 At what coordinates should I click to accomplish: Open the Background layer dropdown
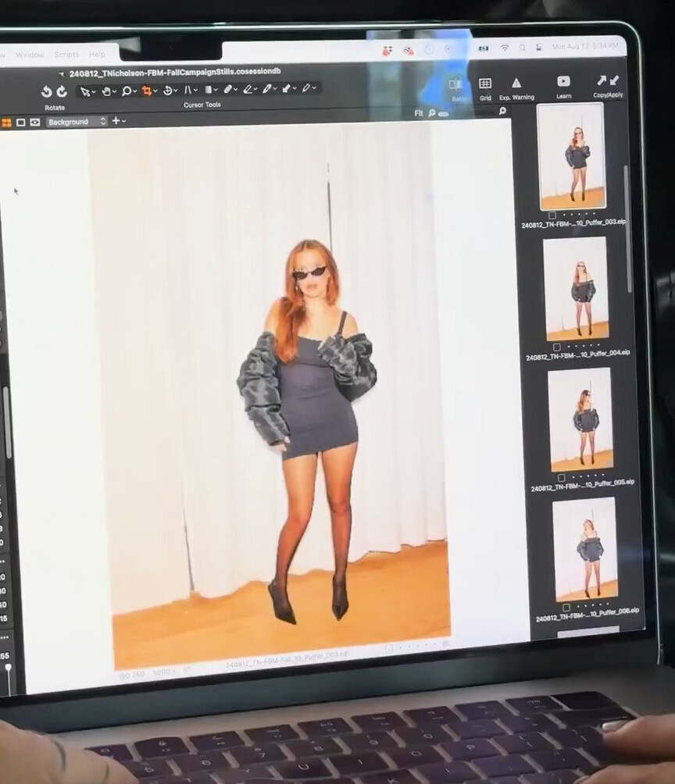[77, 122]
